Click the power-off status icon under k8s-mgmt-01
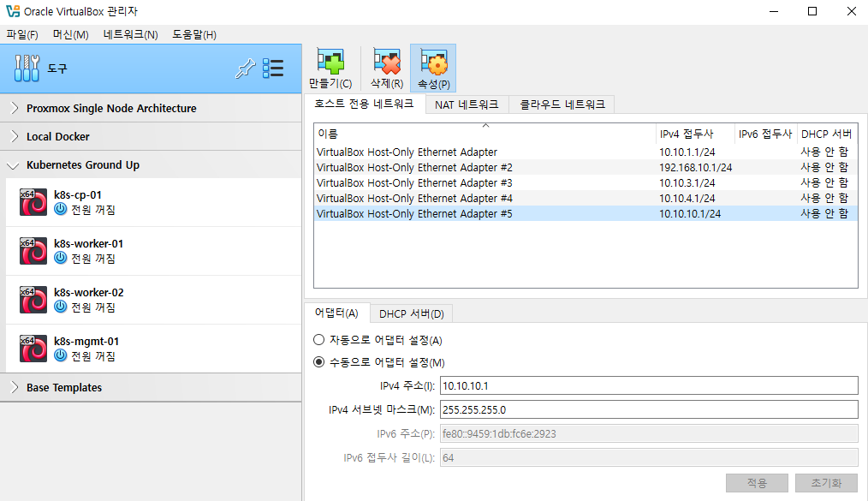 pos(60,355)
